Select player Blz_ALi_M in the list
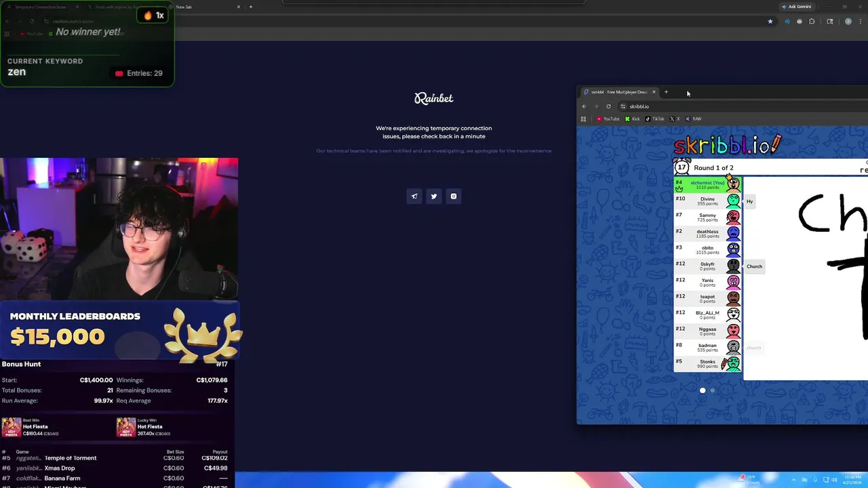Viewport: 868px width, 488px height. coord(707,314)
